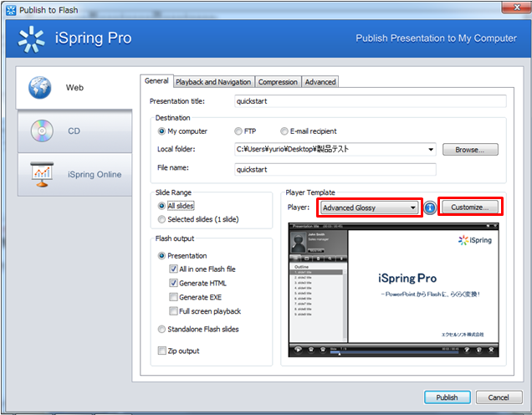This screenshot has width=532, height=415.
Task: Select Standalone Flash slides radio button
Action: (161, 329)
